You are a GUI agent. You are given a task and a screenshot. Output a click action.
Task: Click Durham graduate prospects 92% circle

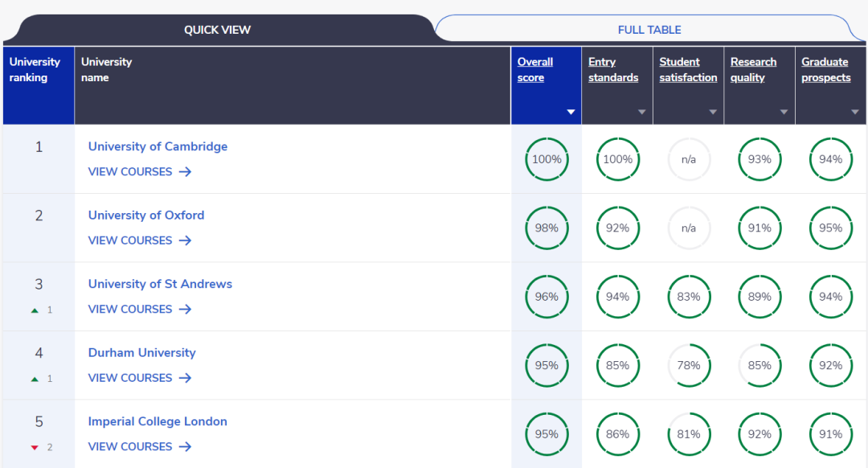click(831, 365)
